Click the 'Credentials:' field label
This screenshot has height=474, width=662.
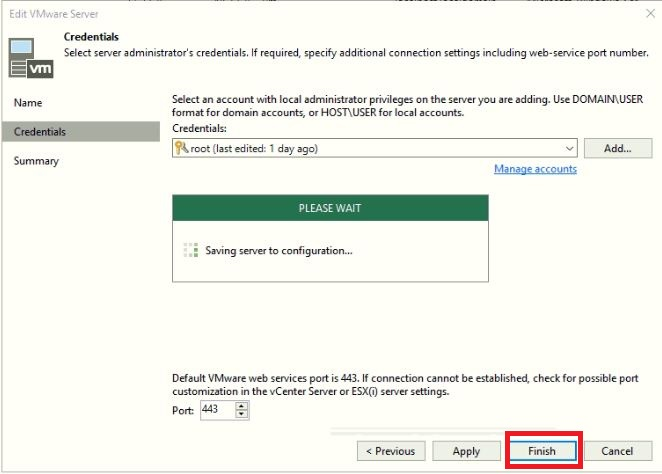coord(199,128)
